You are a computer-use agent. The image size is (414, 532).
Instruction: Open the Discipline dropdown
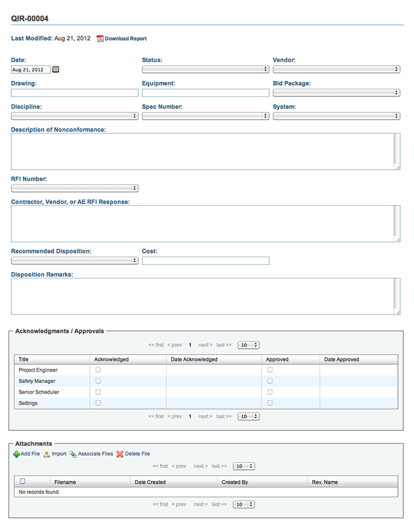pos(75,116)
